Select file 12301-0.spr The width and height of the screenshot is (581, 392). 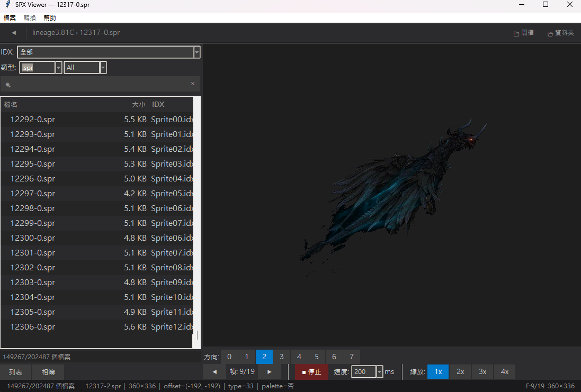pos(97,253)
